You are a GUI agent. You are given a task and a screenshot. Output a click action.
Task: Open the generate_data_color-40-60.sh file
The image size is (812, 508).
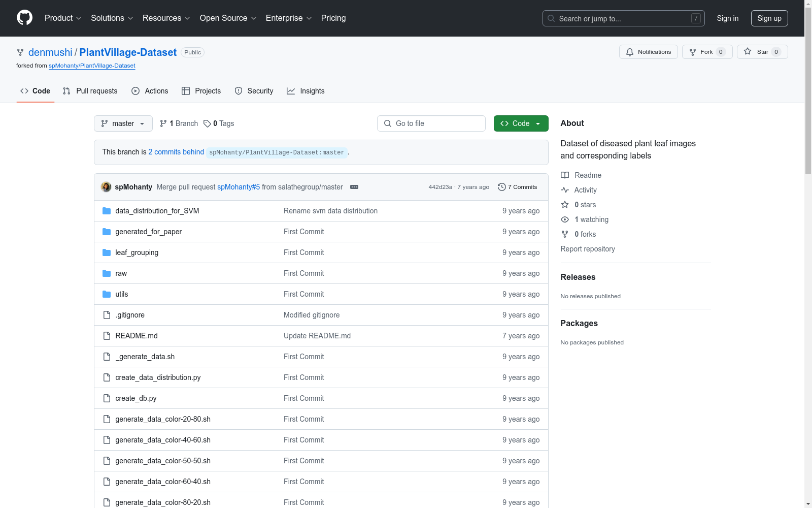(163, 440)
